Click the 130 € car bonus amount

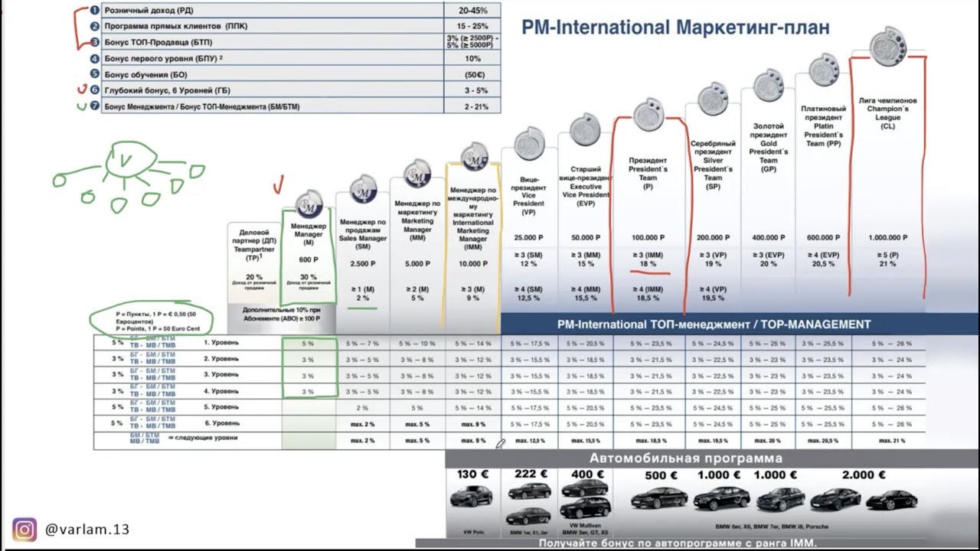pyautogui.click(x=472, y=474)
